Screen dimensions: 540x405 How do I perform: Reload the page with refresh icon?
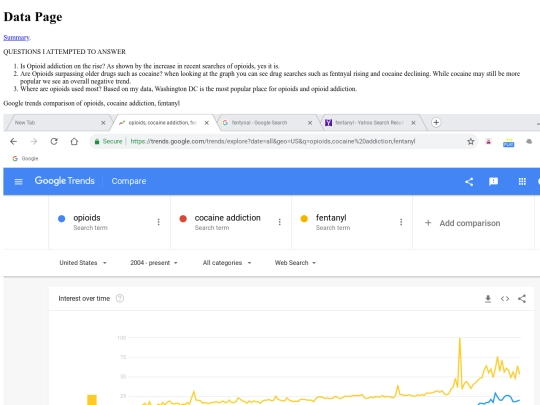(54, 141)
